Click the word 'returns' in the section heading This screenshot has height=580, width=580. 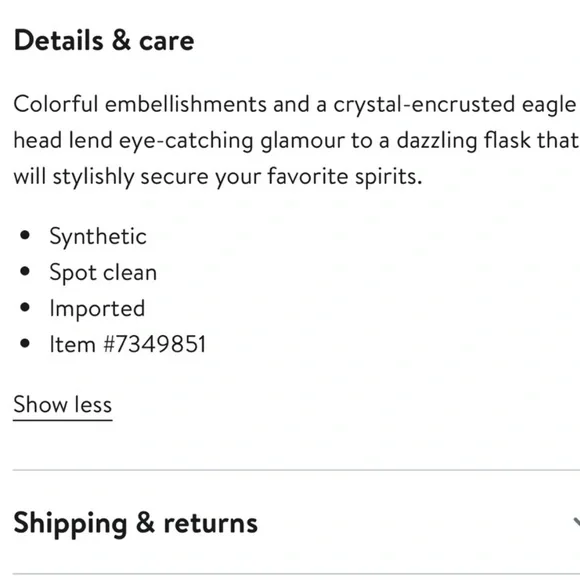click(210, 523)
